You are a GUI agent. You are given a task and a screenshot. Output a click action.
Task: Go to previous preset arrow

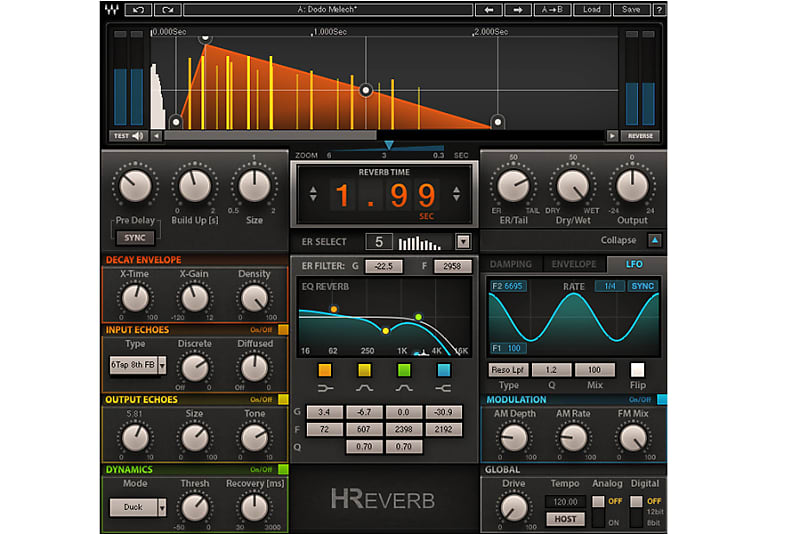coord(489,9)
